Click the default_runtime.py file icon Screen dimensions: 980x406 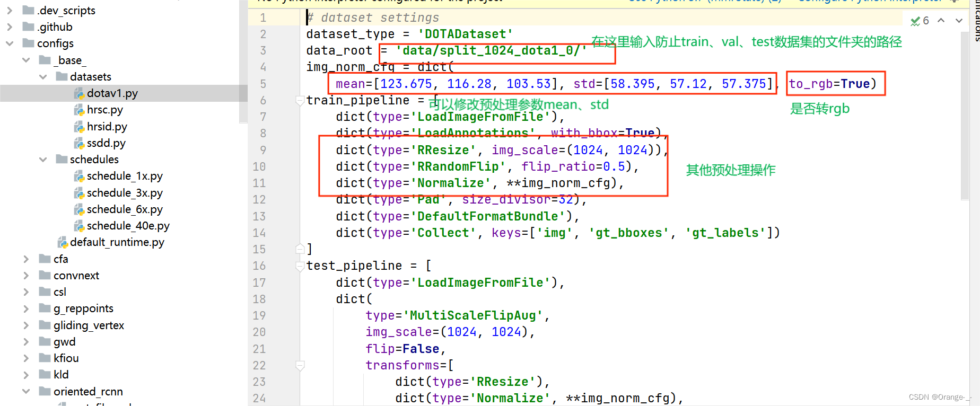(x=63, y=242)
